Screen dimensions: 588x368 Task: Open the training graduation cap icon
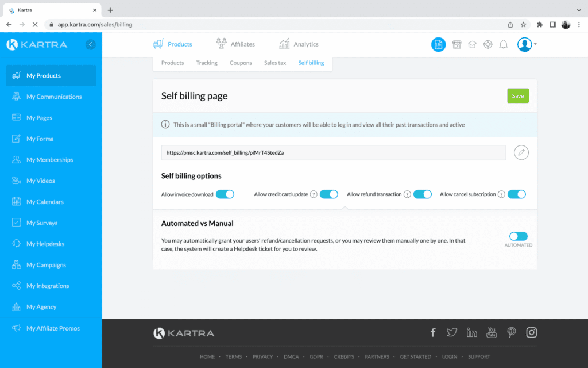tap(472, 44)
